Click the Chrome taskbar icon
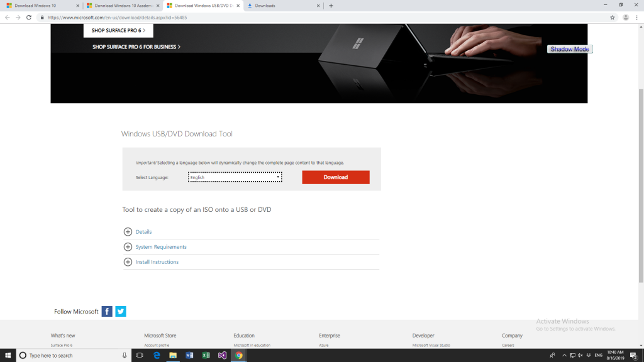The image size is (644, 362). pyautogui.click(x=238, y=356)
